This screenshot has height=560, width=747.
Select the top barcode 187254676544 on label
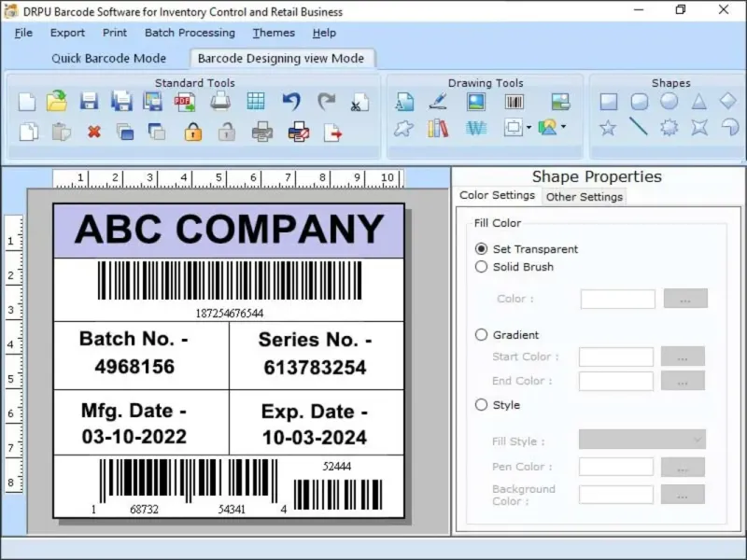pyautogui.click(x=229, y=289)
